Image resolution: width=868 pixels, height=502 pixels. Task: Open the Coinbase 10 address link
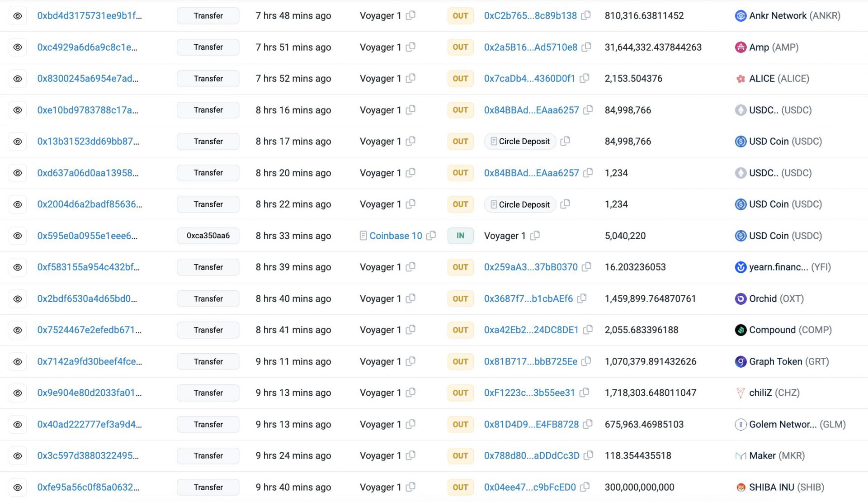[x=396, y=236]
